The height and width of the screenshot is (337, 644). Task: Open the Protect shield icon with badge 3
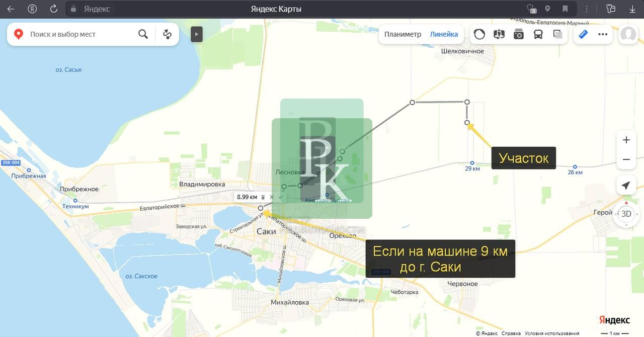tap(531, 9)
